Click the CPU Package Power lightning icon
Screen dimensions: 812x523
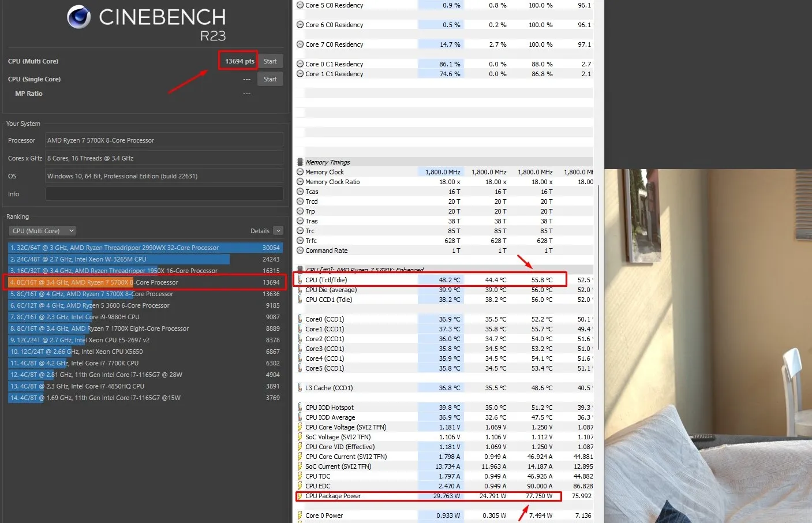300,496
